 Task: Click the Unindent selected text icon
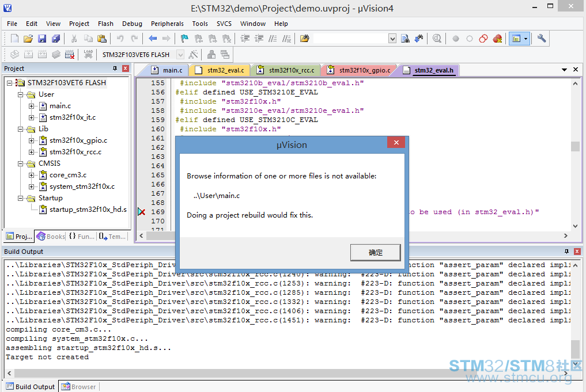259,39
